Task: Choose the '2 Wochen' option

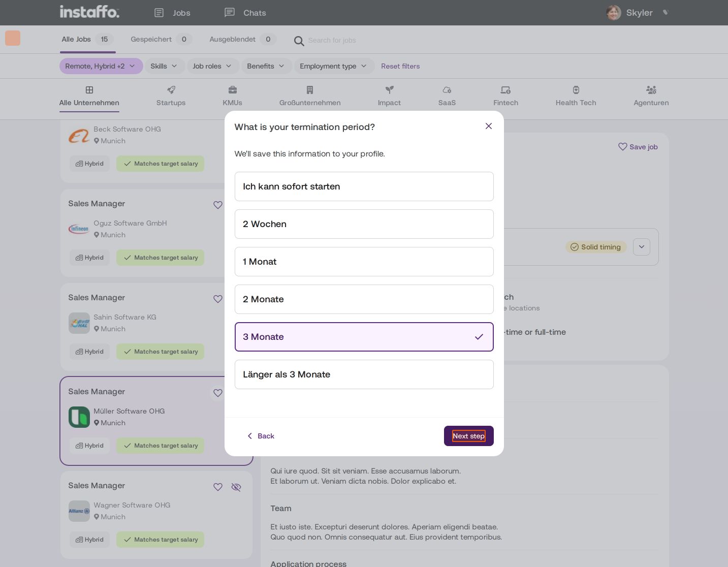Action: pos(364,224)
